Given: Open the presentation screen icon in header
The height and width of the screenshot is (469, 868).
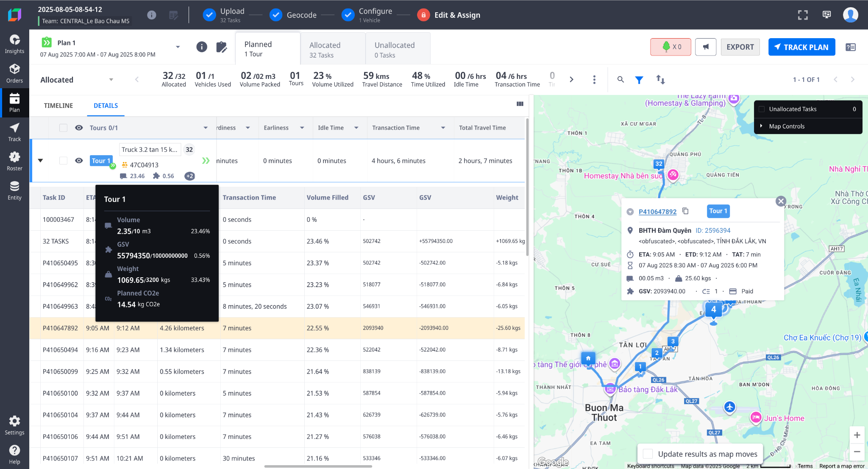Looking at the screenshot, I should [826, 15].
